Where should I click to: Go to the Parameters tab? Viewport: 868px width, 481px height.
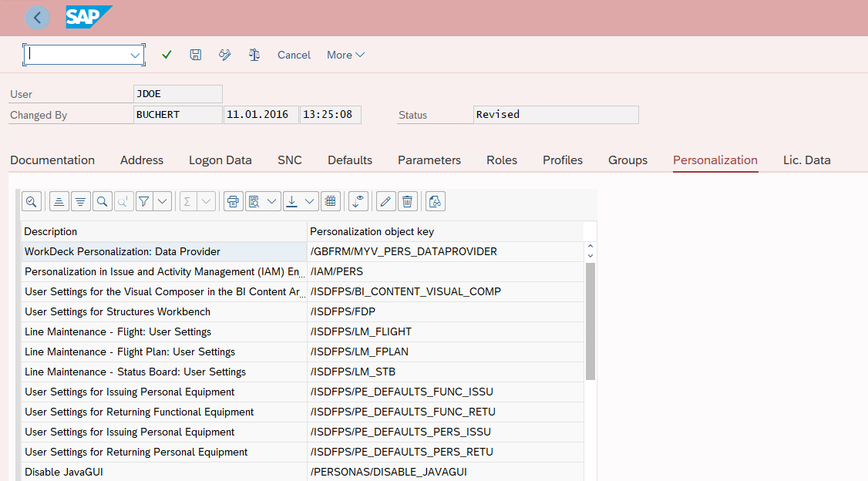click(429, 160)
